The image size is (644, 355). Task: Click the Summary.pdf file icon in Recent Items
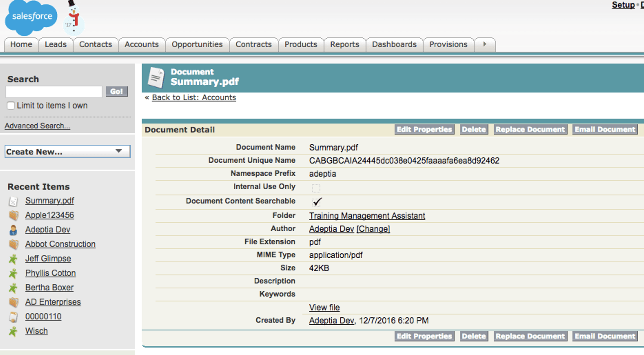(13, 201)
